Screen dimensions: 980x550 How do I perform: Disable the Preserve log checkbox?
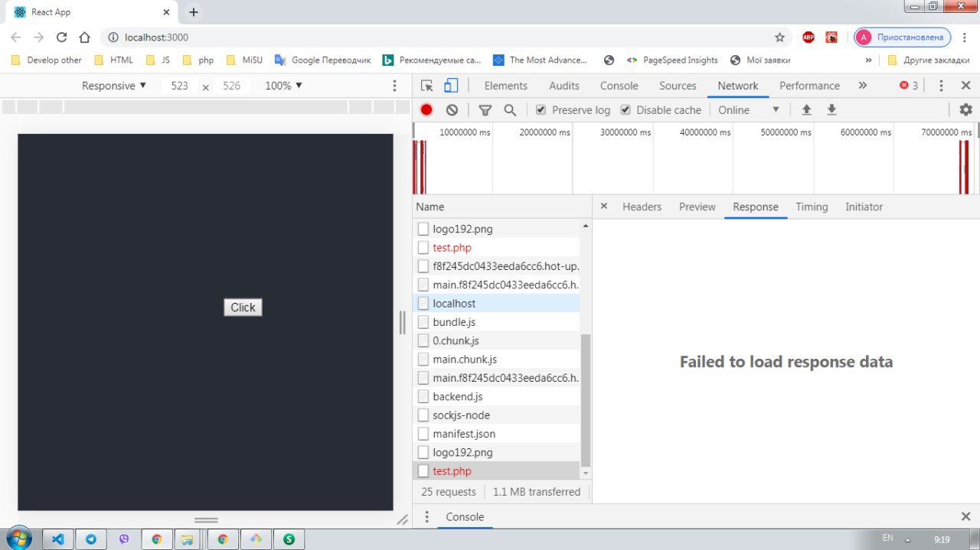541,110
